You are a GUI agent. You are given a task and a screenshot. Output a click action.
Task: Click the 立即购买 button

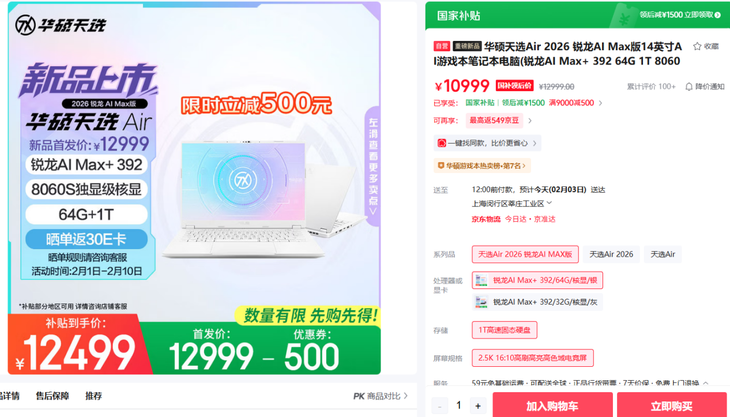672,405
